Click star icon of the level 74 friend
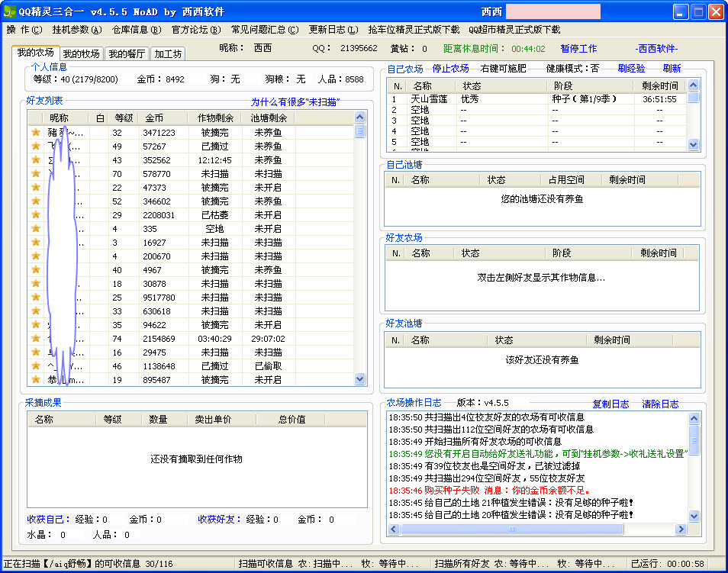Viewport: 728px width, 573px height. coord(35,339)
